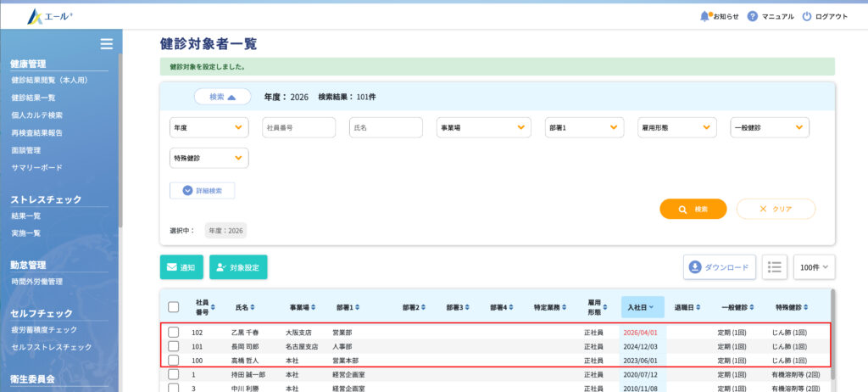The image size is (868, 392).
Task: Expand the 雇用形態 dropdown
Action: pos(675,127)
